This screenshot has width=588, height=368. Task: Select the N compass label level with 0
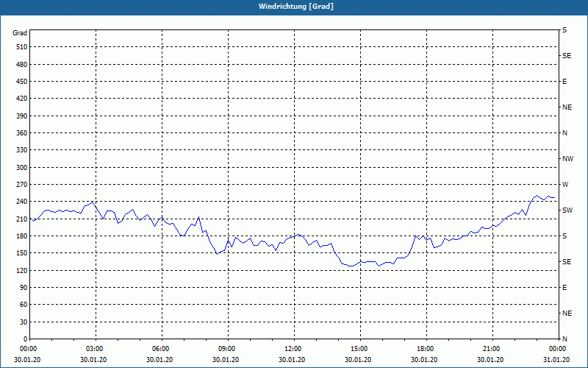pos(564,339)
